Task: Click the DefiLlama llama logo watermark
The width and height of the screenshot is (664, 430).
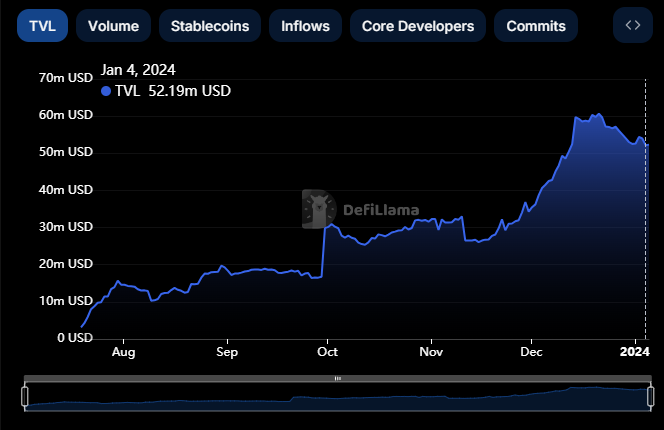Action: coord(319,209)
